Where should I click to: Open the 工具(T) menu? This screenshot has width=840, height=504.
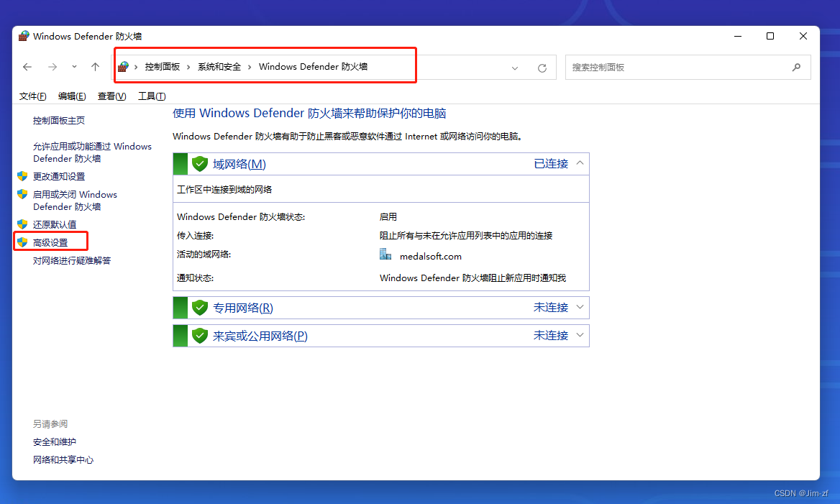152,96
